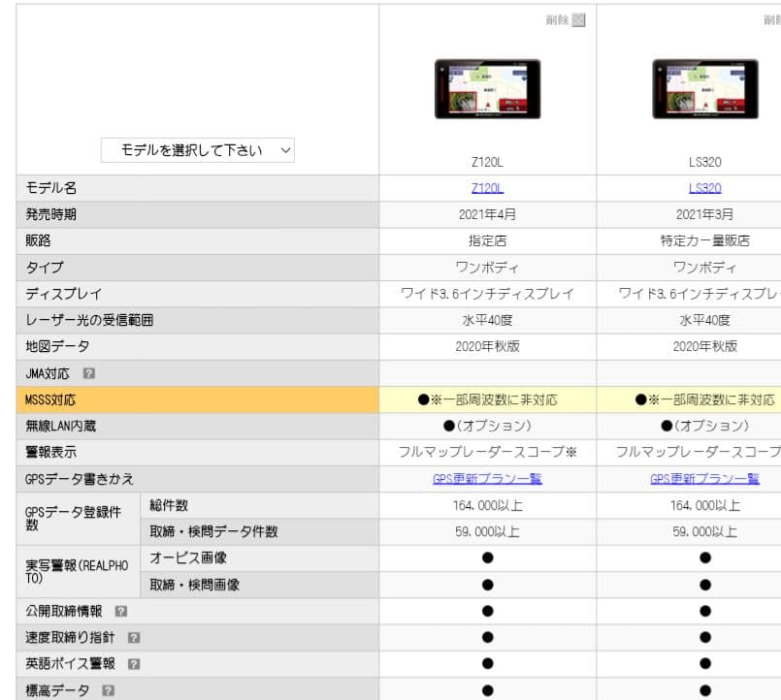Click the Z120L model name link
This screenshot has width=781, height=700.
[x=486, y=187]
